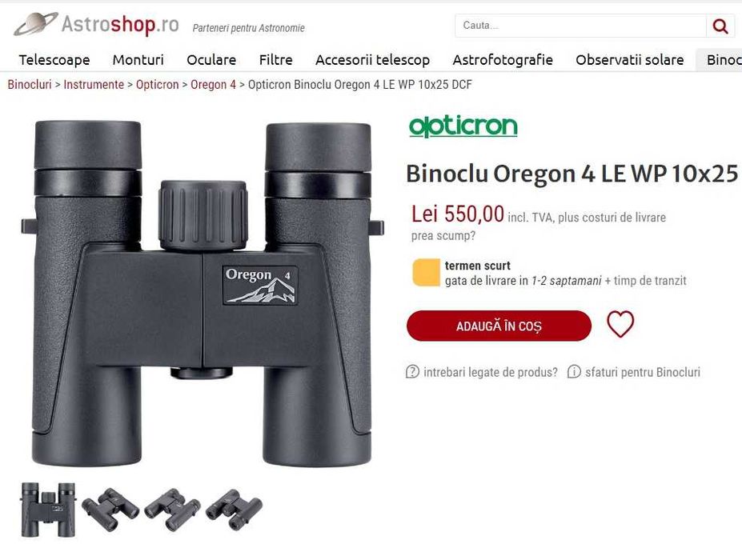Screen dimensions: 742x560
Task: Go to Oregon 4 breadcrumb link
Action: click(x=213, y=85)
